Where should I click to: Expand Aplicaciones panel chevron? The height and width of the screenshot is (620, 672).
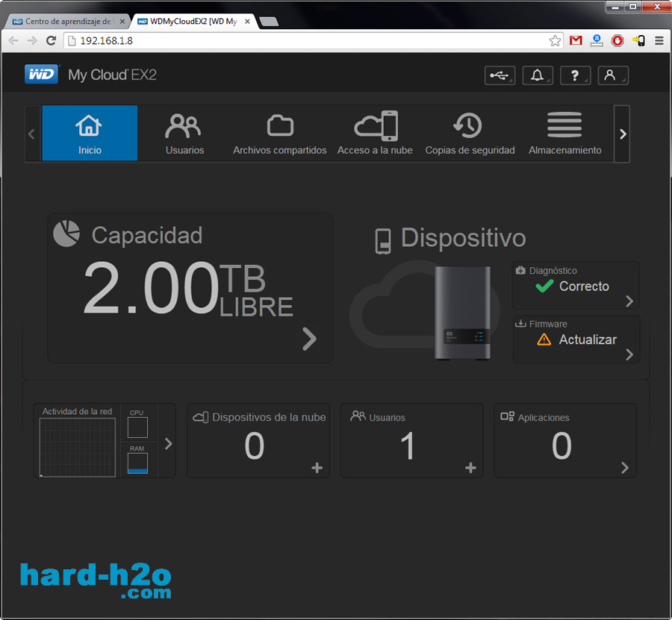625,468
